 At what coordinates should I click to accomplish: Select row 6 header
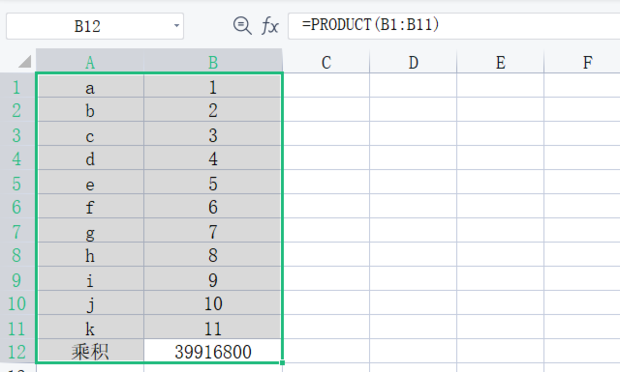coord(17,206)
